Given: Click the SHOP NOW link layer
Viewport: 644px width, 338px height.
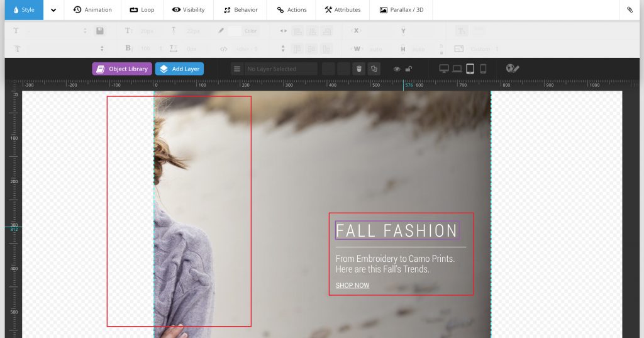Looking at the screenshot, I should coord(352,286).
